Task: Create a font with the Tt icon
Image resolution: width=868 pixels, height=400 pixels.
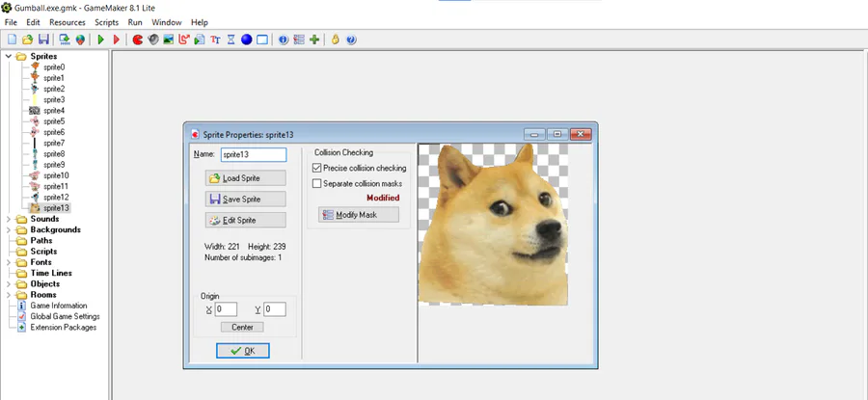Action: [215, 40]
